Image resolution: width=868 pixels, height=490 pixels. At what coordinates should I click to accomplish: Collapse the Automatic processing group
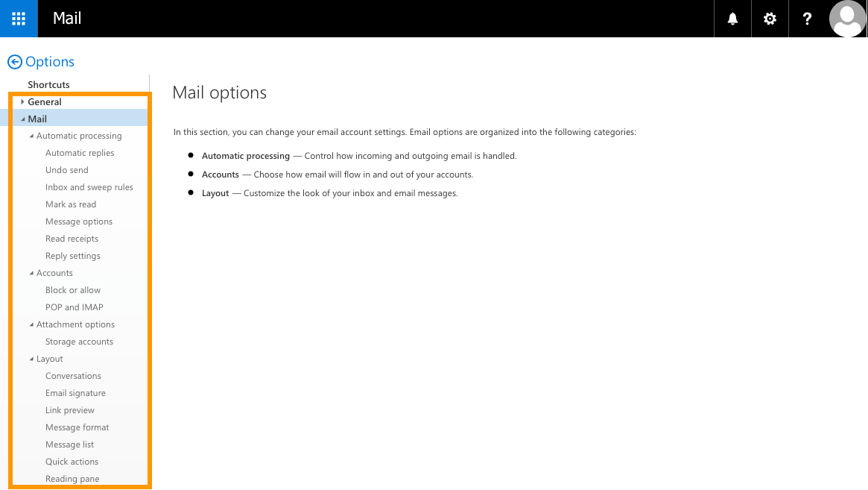coord(31,136)
